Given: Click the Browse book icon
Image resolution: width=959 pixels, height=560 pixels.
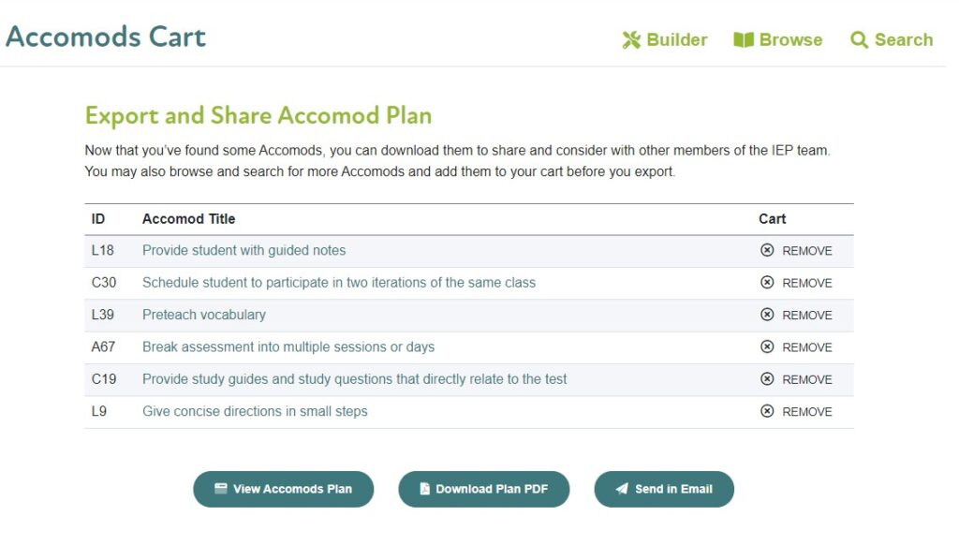Looking at the screenshot, I should tap(745, 39).
